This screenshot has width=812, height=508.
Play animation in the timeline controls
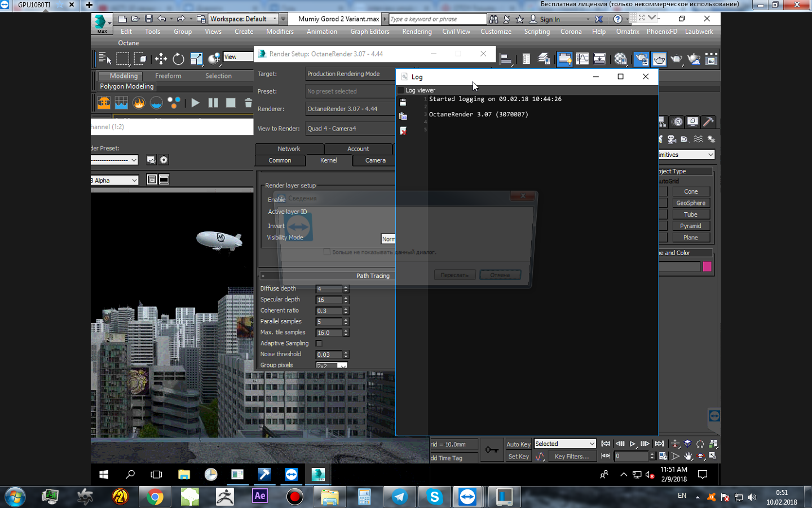coord(633,444)
